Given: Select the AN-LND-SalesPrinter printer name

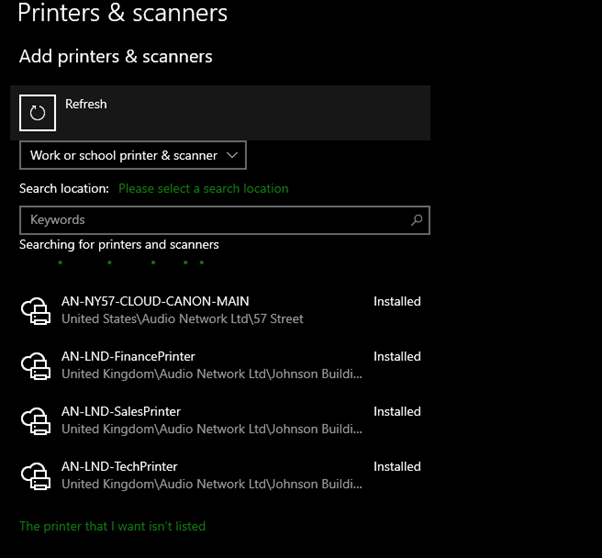Looking at the screenshot, I should point(121,411).
